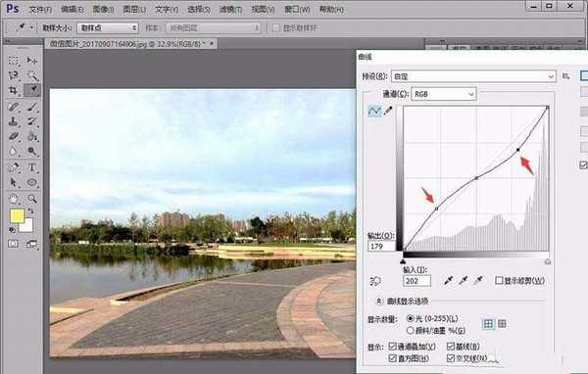Click the white background color swatch
This screenshot has height=374, width=588.
coord(28,227)
